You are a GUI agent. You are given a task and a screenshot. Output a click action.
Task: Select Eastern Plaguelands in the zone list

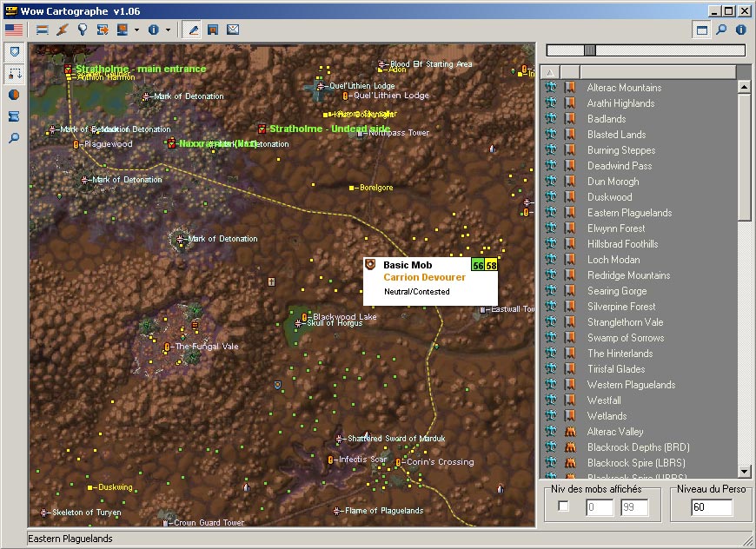(x=629, y=213)
